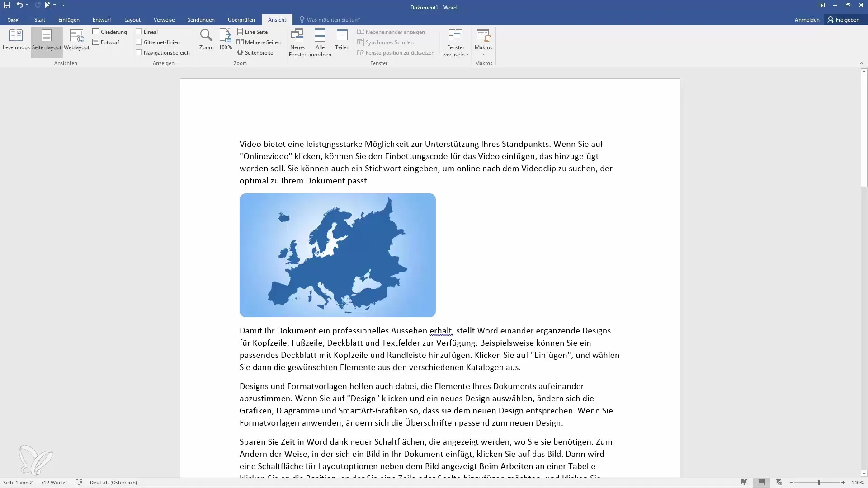Switch to Einfügen tab
Viewport: 868px width, 488px height.
[x=69, y=20]
